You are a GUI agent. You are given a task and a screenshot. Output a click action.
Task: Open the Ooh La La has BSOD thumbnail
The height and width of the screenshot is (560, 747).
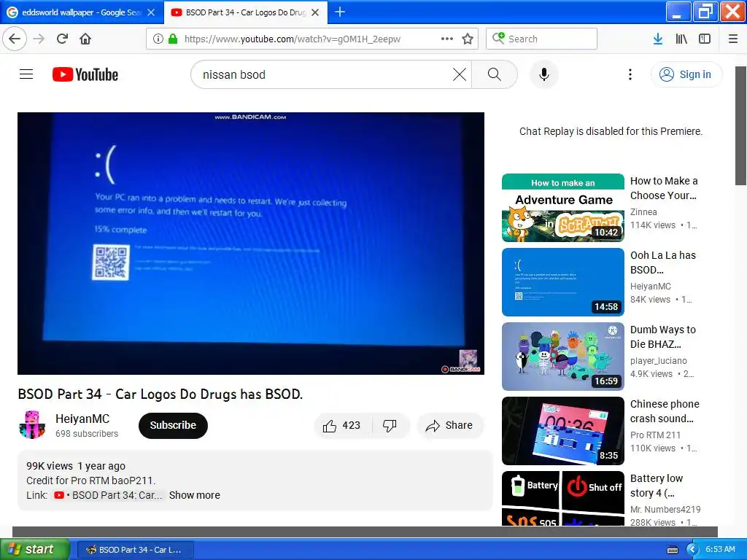click(x=562, y=282)
